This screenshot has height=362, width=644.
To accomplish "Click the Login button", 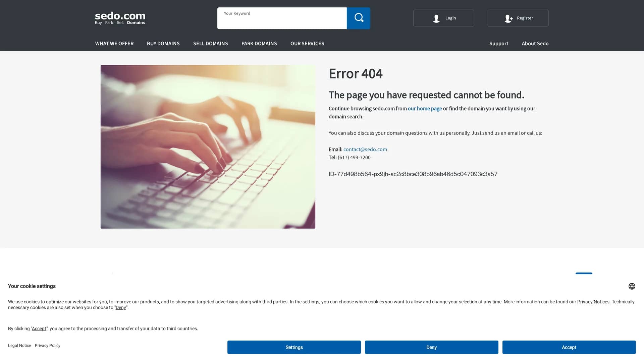I will pyautogui.click(x=443, y=18).
